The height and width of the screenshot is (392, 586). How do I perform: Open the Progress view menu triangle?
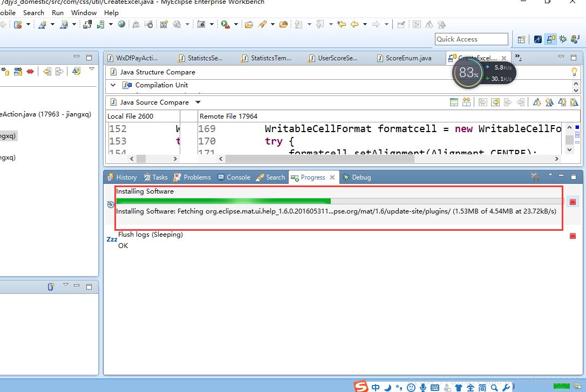pyautogui.click(x=550, y=174)
